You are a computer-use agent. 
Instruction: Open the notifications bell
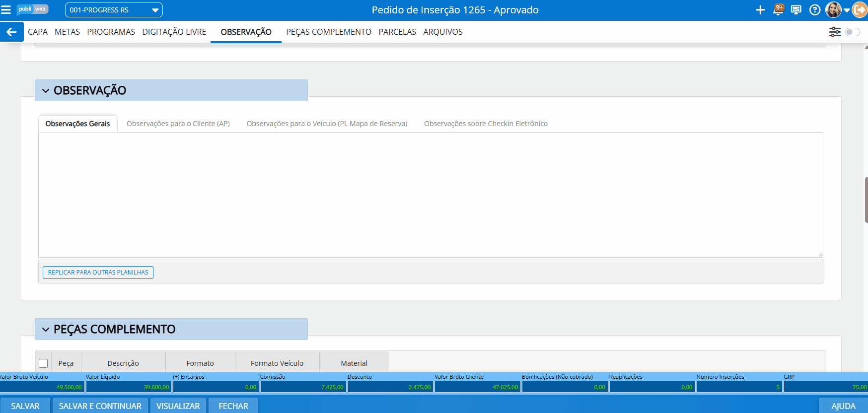coord(778,10)
